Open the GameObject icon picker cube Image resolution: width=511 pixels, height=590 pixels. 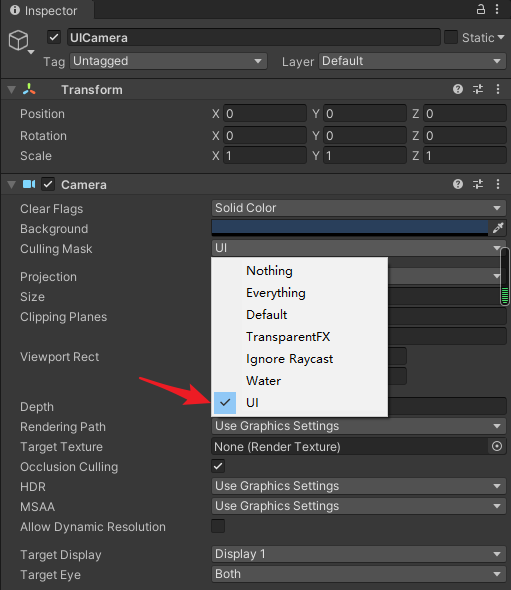19,41
